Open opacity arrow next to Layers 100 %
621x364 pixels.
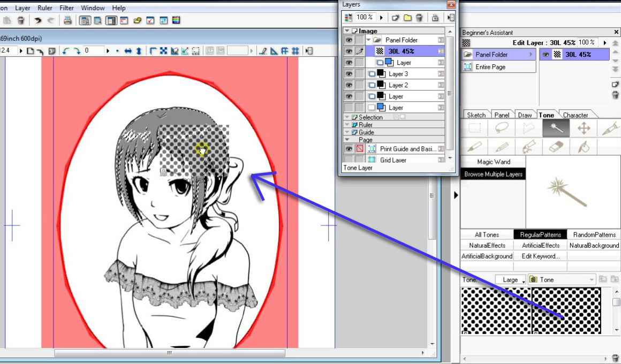pyautogui.click(x=381, y=18)
